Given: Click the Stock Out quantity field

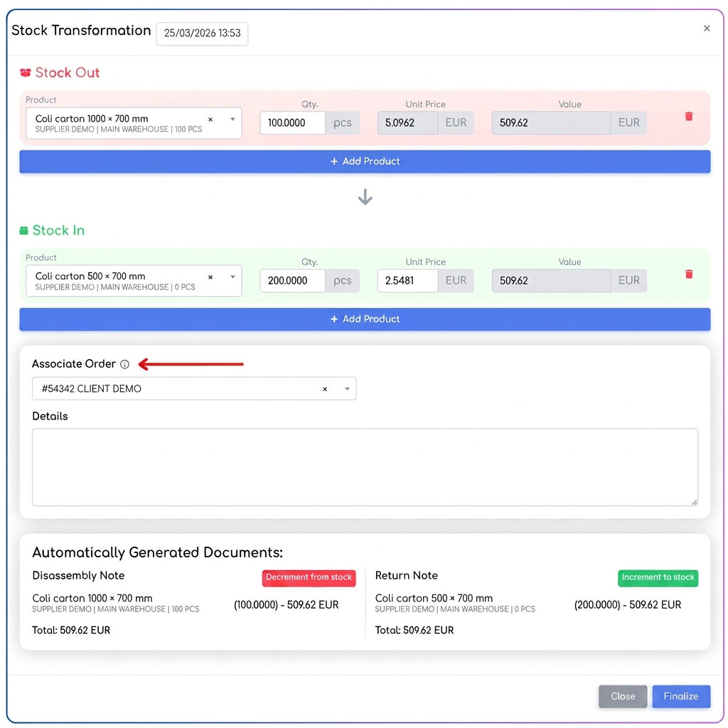Looking at the screenshot, I should pos(292,123).
